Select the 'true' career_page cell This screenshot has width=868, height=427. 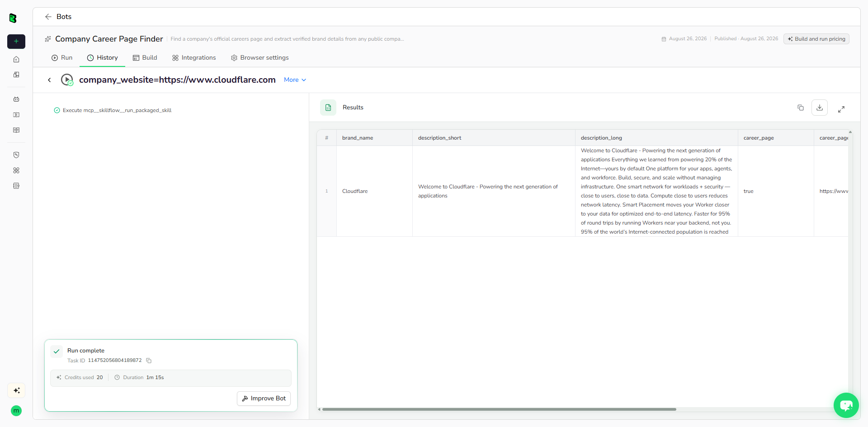(x=776, y=191)
